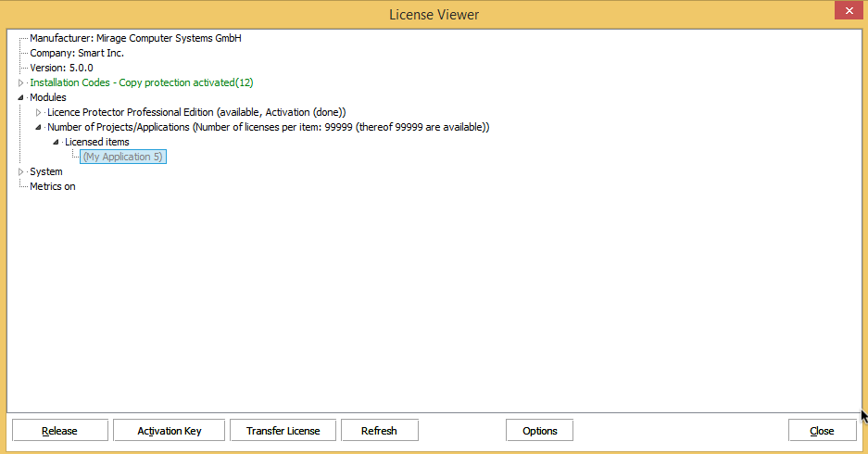Select the Modules row label

48,97
